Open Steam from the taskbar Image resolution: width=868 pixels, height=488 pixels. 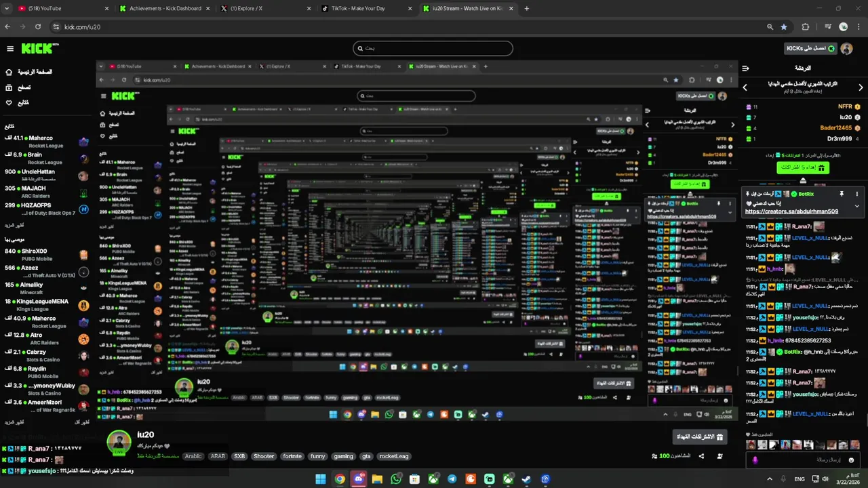pyautogui.click(x=527, y=479)
